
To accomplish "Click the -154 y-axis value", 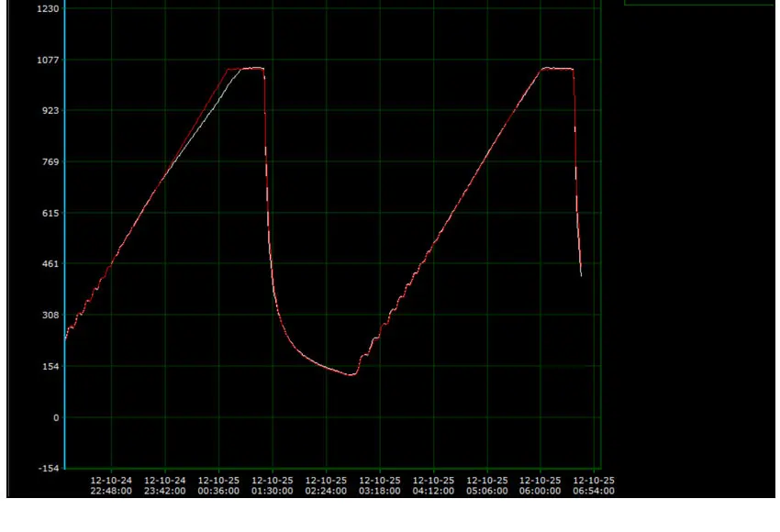I will coord(49,469).
